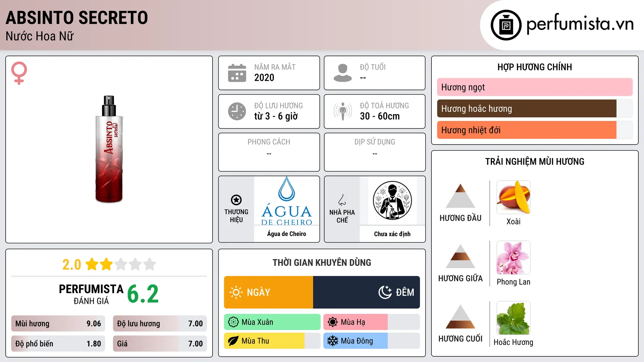Screen dimensions: 644x362
Task: Click the Hương đầu pyramid icon
Action: click(x=460, y=196)
